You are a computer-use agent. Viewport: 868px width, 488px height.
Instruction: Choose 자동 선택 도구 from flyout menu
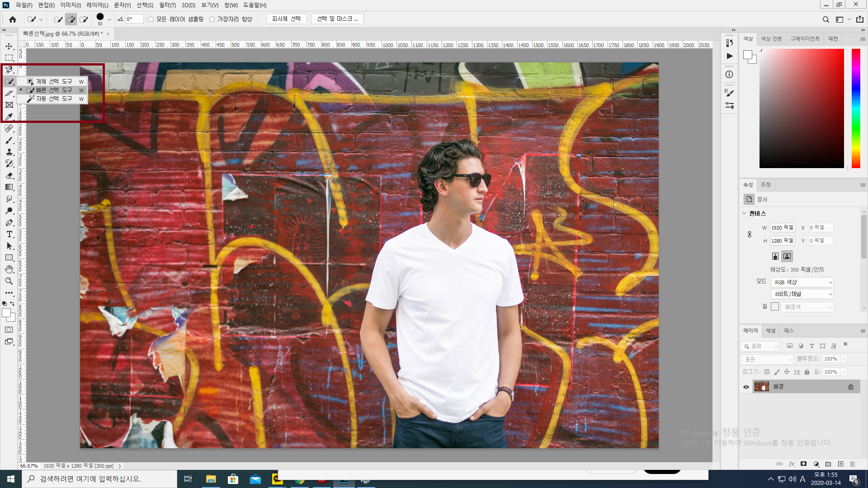(x=54, y=99)
